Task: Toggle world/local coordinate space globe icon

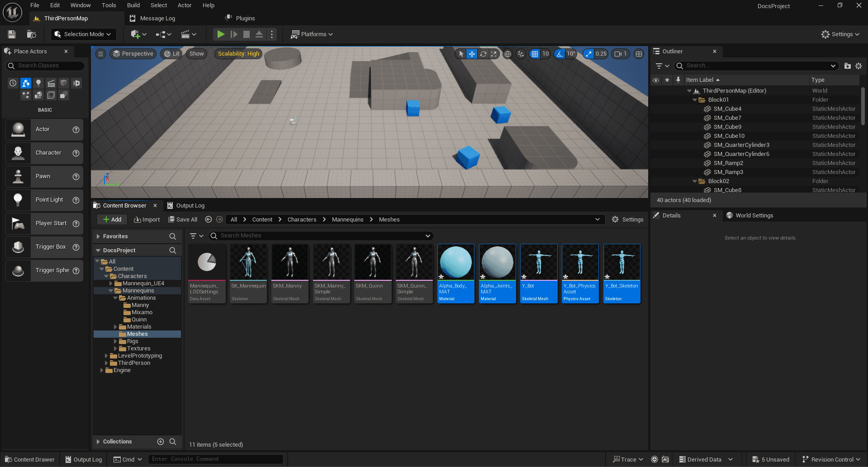Action: [508, 54]
